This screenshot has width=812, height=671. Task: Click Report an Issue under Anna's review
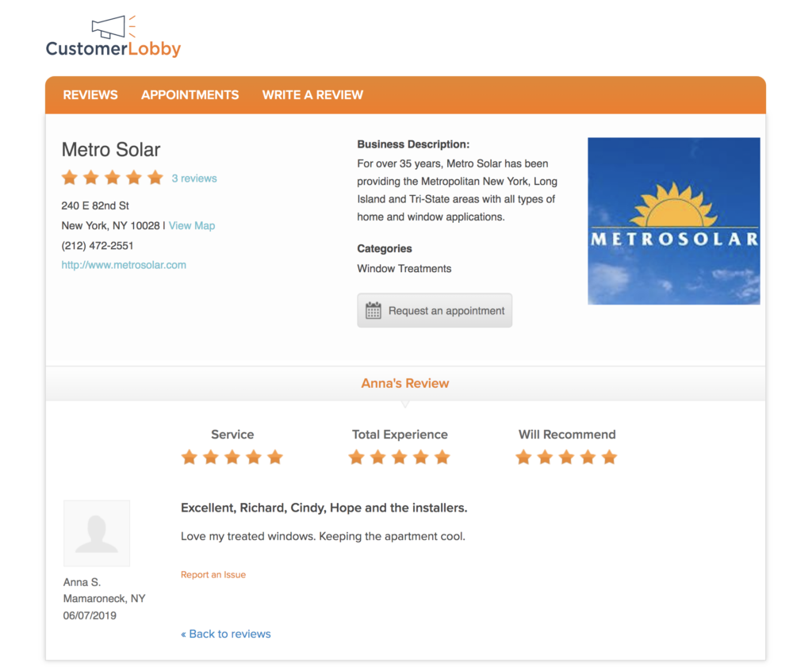click(213, 574)
